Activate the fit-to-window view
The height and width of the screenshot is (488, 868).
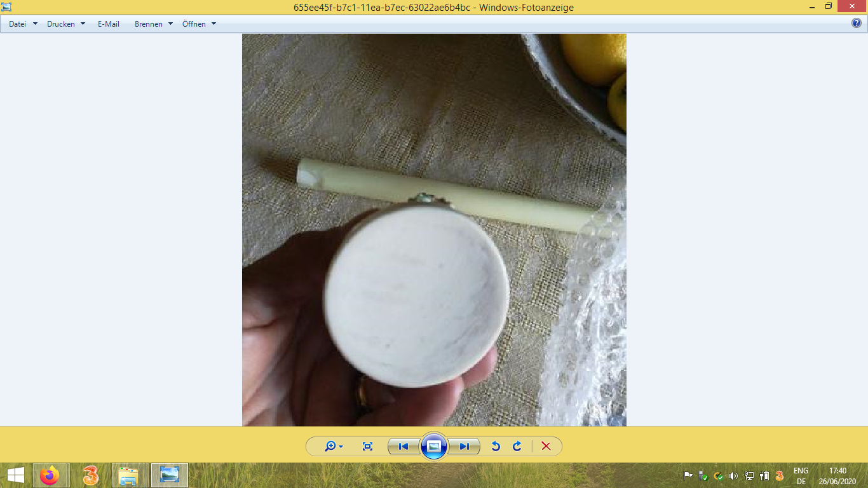(367, 446)
